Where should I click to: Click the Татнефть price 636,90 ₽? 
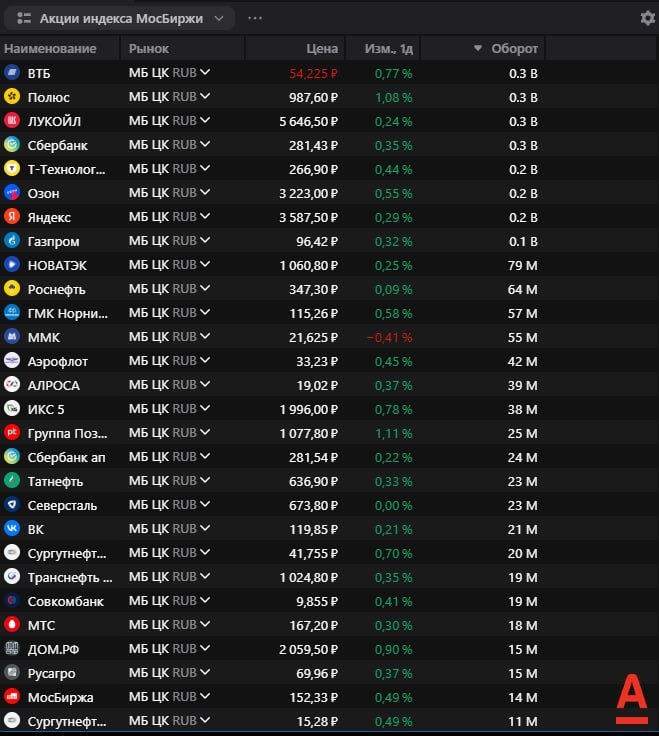(x=314, y=481)
